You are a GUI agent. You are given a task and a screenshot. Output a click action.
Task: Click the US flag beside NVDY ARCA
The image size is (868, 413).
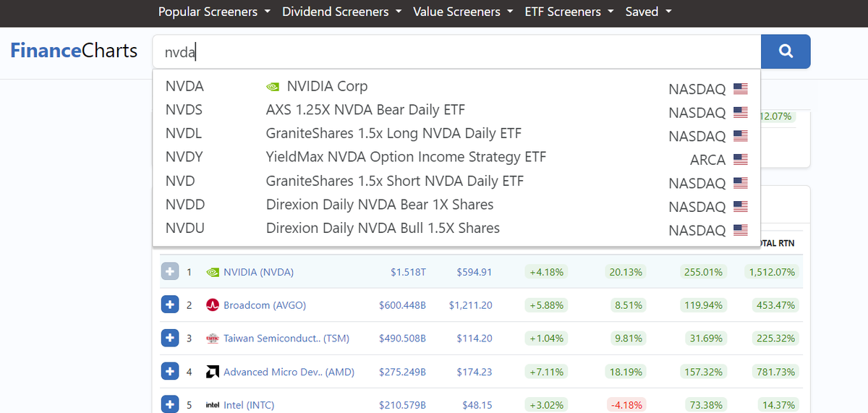740,158
